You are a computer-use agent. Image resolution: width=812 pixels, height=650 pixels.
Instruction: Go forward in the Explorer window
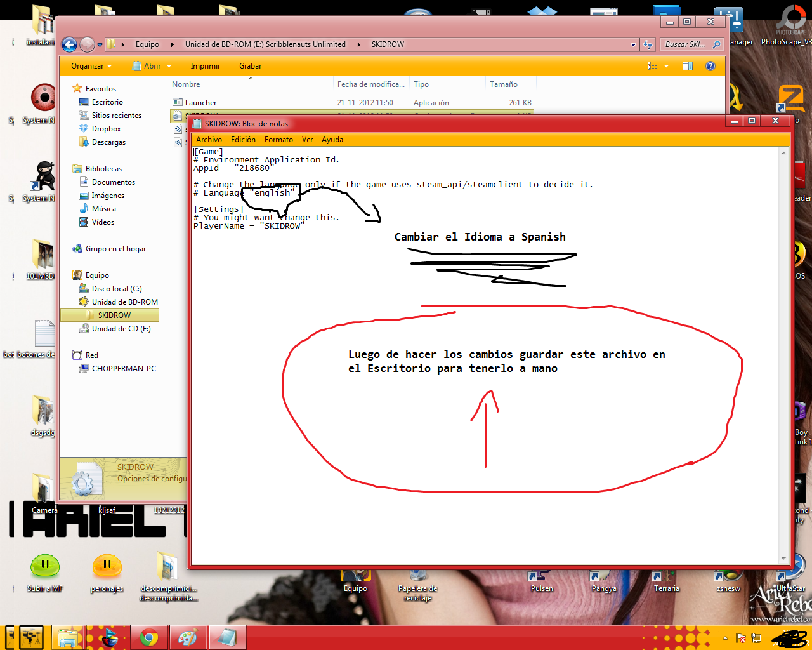click(x=87, y=44)
